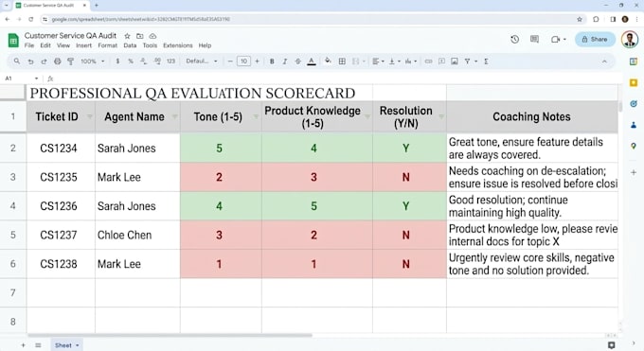Click the horizontal scrollbar
The height and width of the screenshot is (351, 644).
tap(170, 336)
